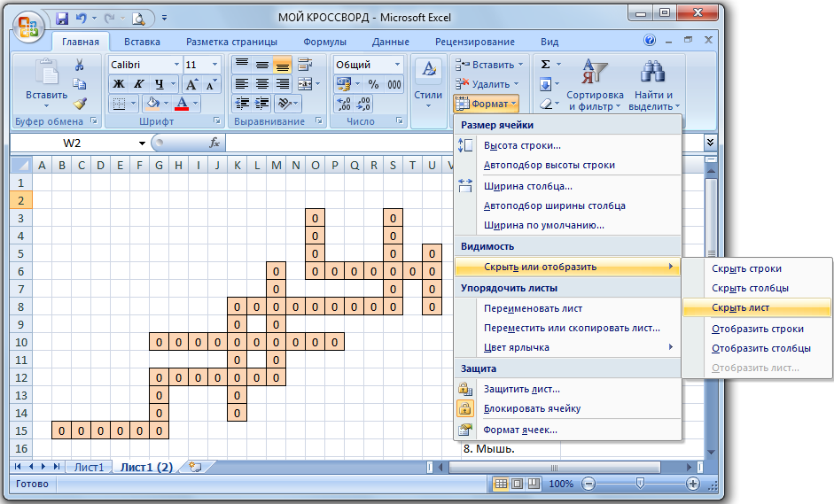
Task: Open the Clear eraser tool
Action: [x=546, y=104]
